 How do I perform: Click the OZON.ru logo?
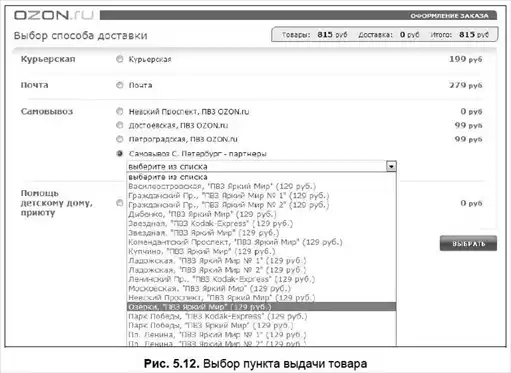(53, 15)
